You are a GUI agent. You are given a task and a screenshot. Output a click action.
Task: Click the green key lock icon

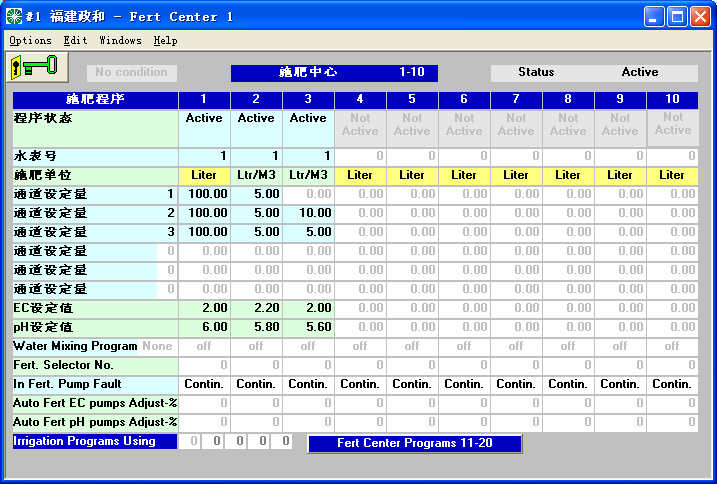coord(33,67)
